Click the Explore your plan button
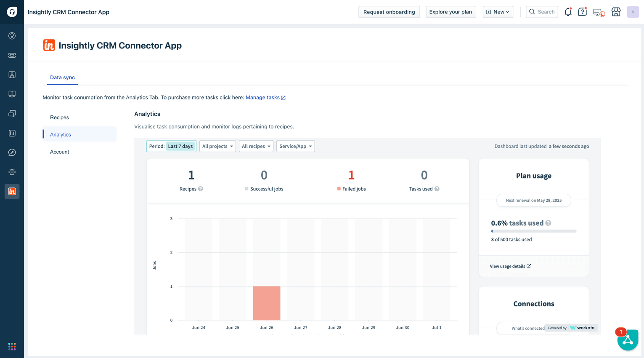This screenshot has height=358, width=644. click(451, 12)
